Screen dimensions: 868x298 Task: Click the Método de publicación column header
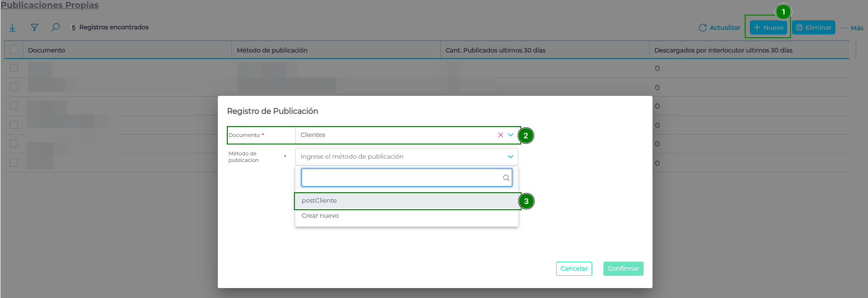point(272,50)
